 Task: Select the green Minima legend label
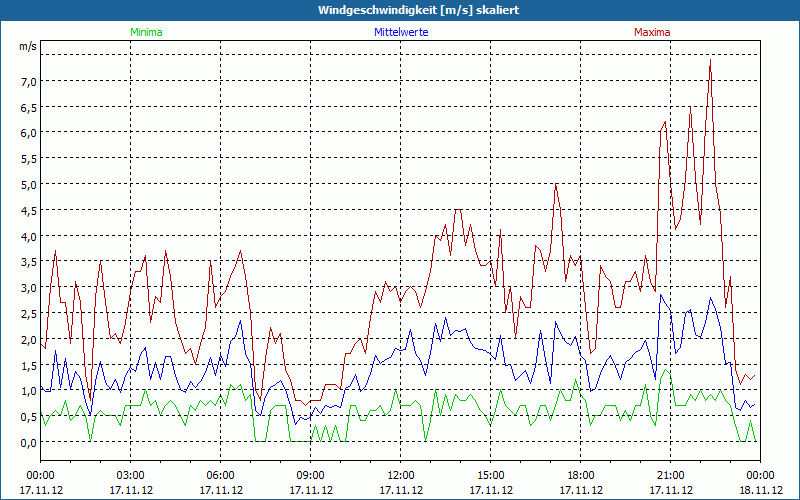[146, 32]
